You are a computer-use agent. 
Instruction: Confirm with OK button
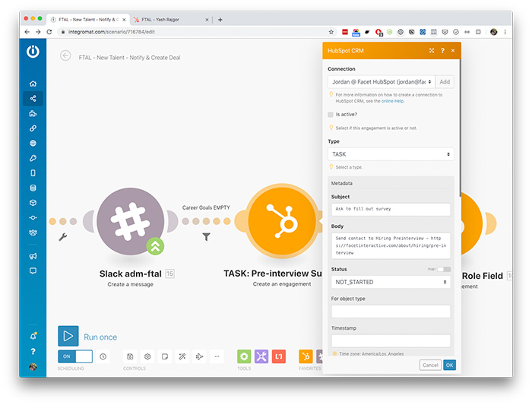tap(450, 365)
